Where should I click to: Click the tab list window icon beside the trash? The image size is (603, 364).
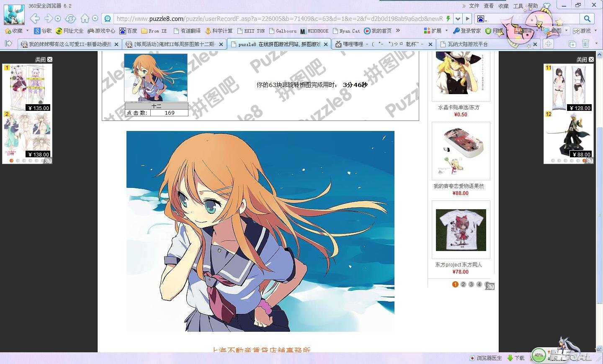click(572, 44)
